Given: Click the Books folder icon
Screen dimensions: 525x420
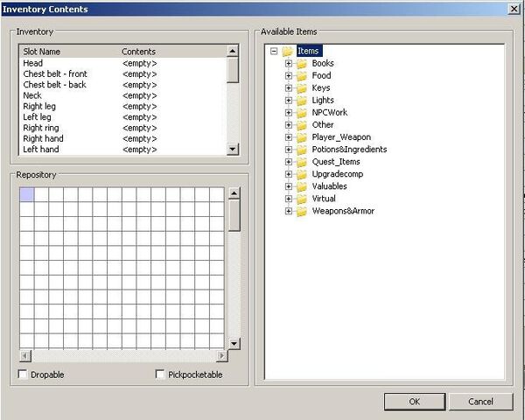Looking at the screenshot, I should (302, 63).
